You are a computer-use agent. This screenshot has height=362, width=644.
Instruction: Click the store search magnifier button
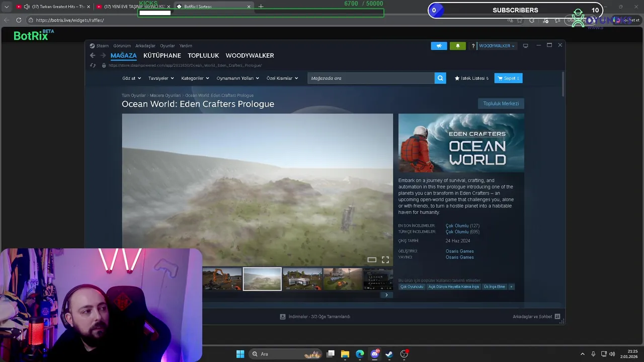(440, 78)
